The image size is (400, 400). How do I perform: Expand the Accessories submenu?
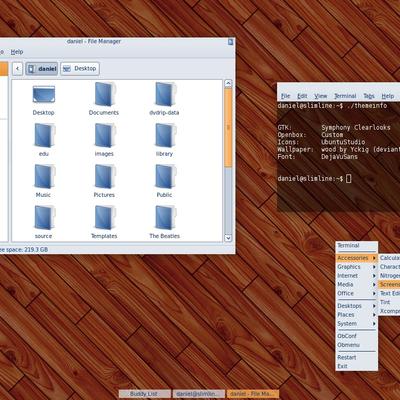click(356, 258)
